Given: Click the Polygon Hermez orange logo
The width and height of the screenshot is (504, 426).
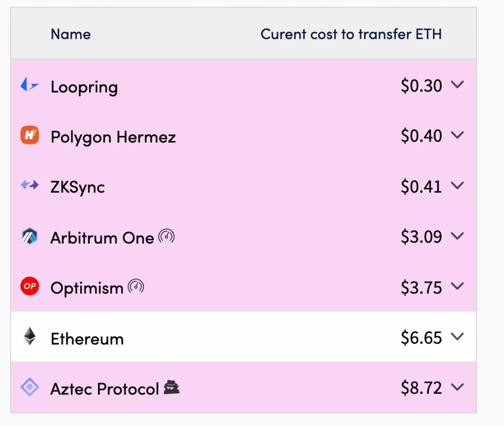Looking at the screenshot, I should point(29,135).
